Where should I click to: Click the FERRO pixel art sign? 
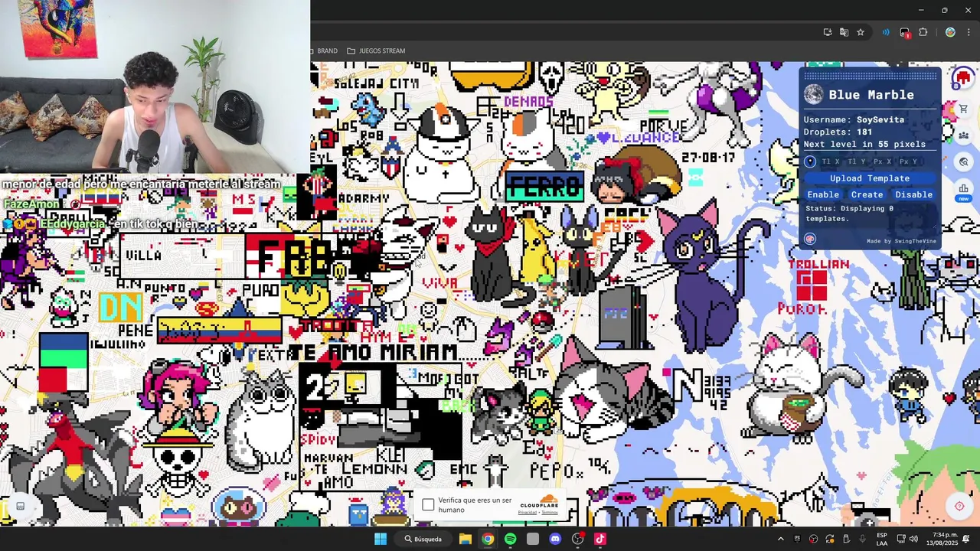545,187
